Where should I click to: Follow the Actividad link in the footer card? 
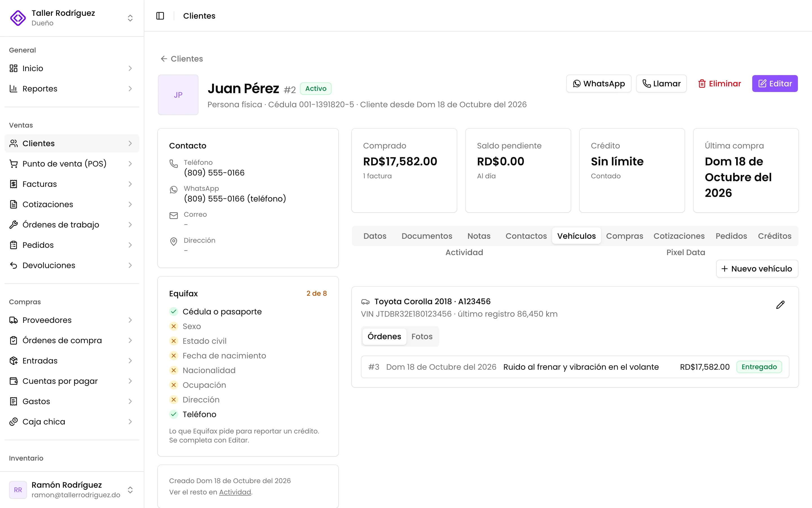pyautogui.click(x=235, y=492)
